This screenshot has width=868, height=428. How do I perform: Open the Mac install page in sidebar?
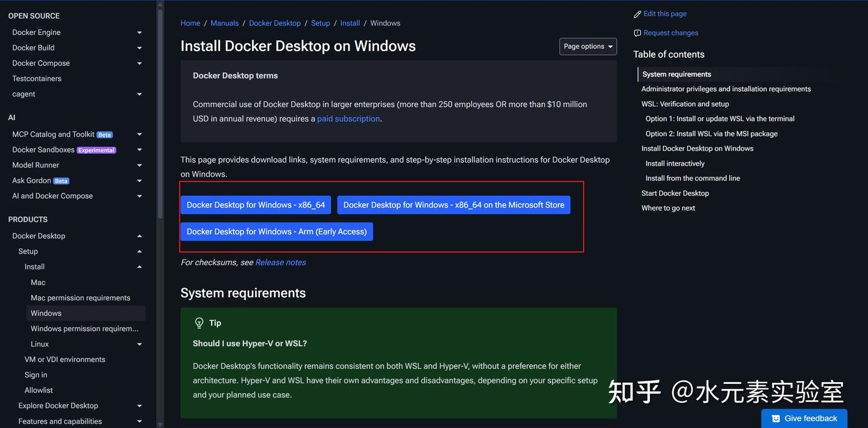click(38, 282)
